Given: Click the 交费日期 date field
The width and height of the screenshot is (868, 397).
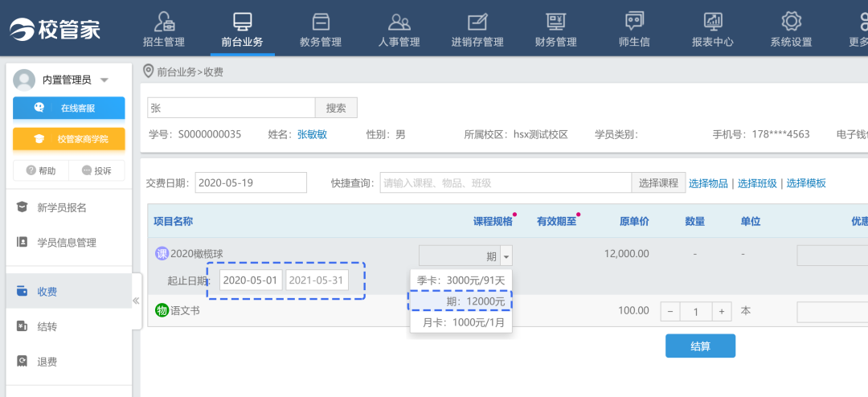Looking at the screenshot, I should click(x=251, y=182).
